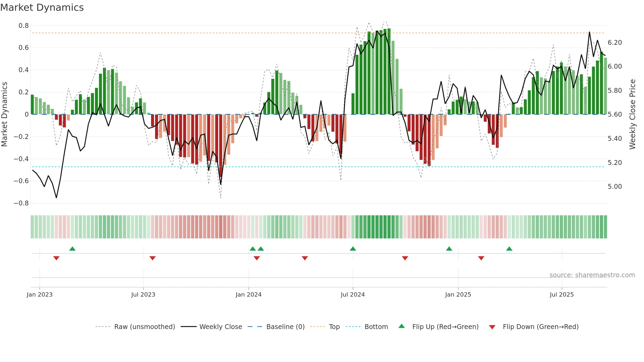This screenshot has width=644, height=362.
Task: Click the 0.8 left axis tick
Action: [x=24, y=26]
